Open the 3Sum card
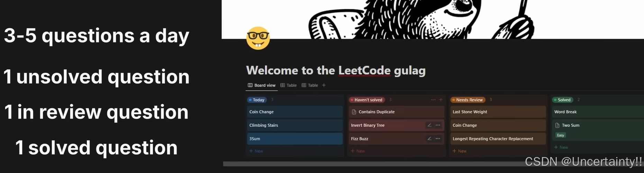The width and height of the screenshot is (644, 173). [295, 139]
